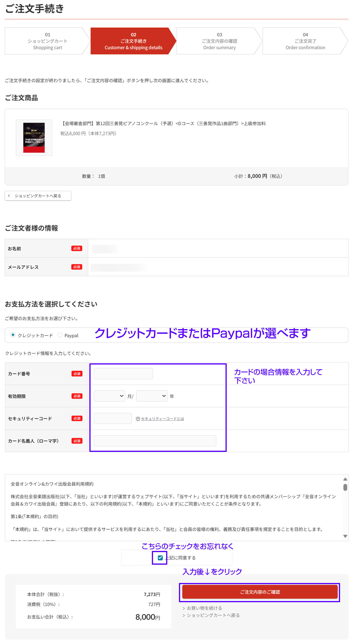Click the scroll-down arrow in terms box

345,536
